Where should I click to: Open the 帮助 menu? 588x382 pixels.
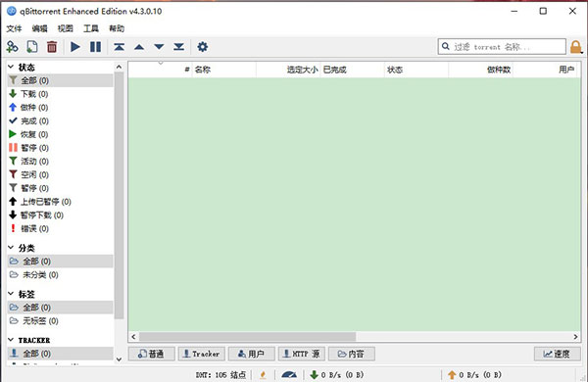117,28
